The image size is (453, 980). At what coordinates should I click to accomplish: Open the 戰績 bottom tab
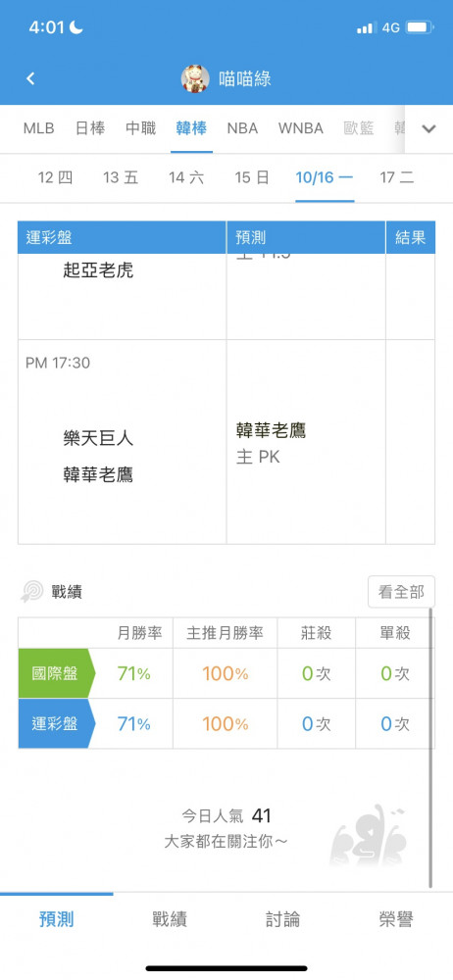pyautogui.click(x=170, y=919)
